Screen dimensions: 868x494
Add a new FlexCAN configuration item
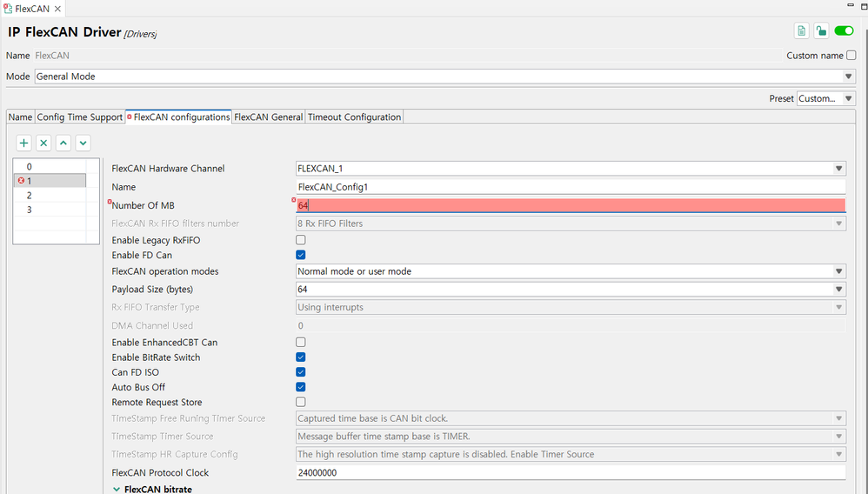pyautogui.click(x=24, y=143)
